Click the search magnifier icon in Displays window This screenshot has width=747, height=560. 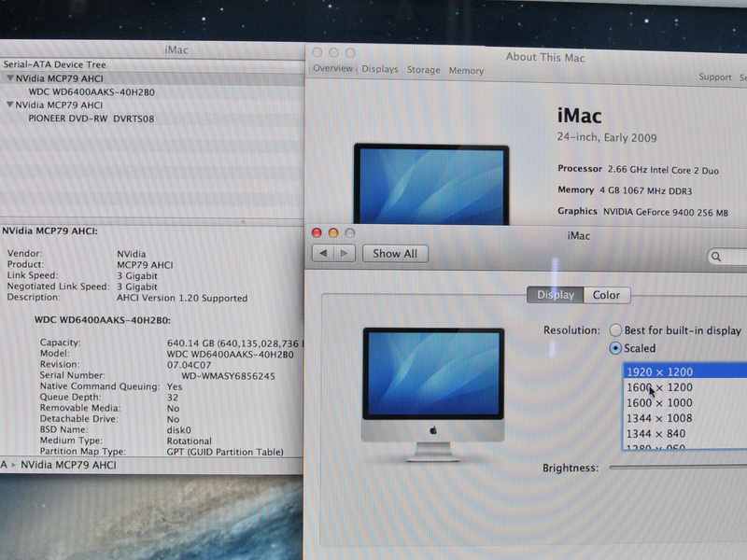click(x=716, y=258)
